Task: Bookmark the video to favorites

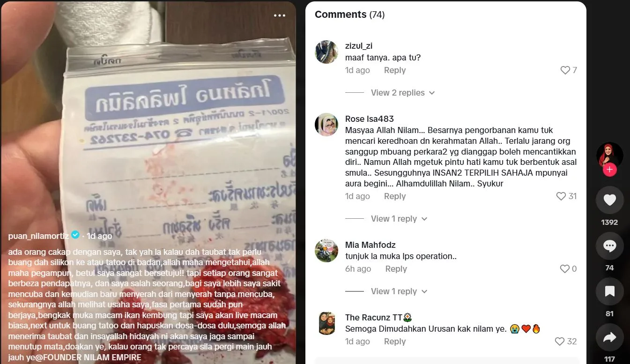Action: click(x=609, y=291)
